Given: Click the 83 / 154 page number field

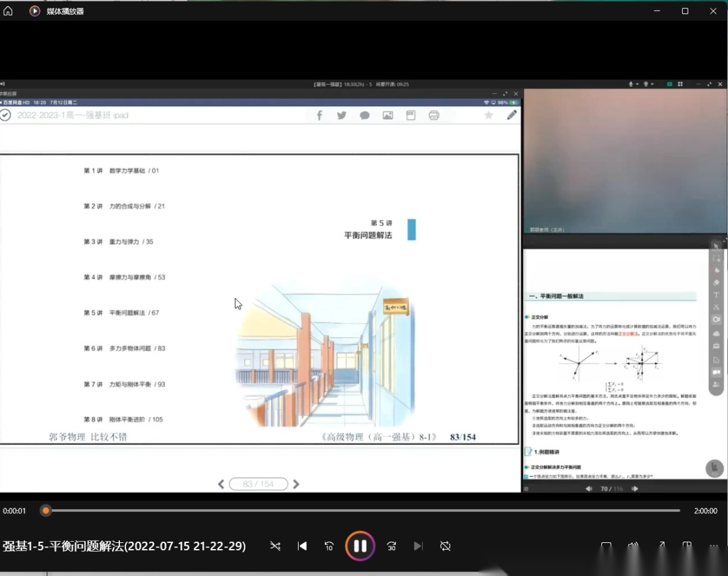Looking at the screenshot, I should pos(258,484).
